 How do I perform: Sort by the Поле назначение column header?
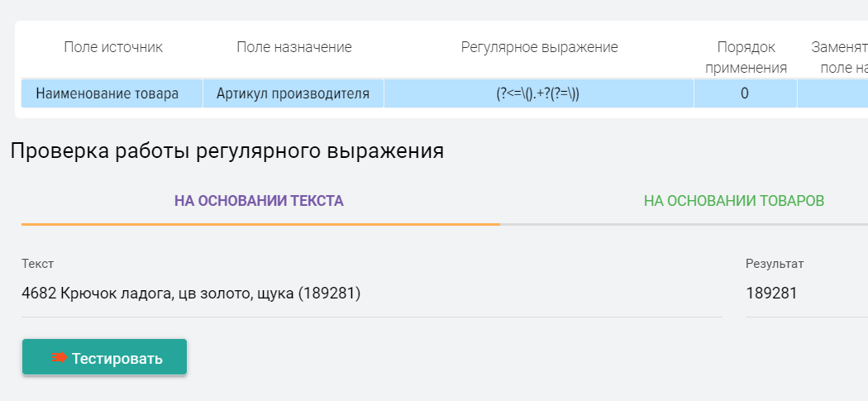[x=293, y=47]
